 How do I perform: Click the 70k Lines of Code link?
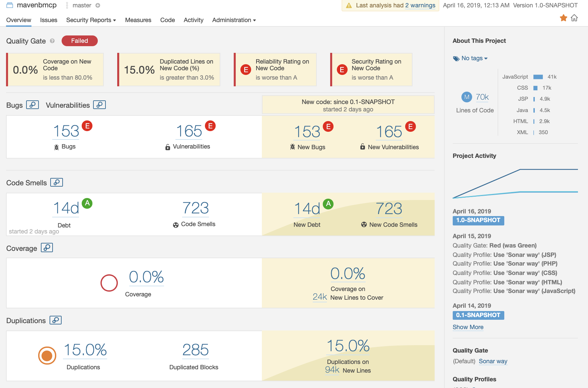tap(482, 97)
